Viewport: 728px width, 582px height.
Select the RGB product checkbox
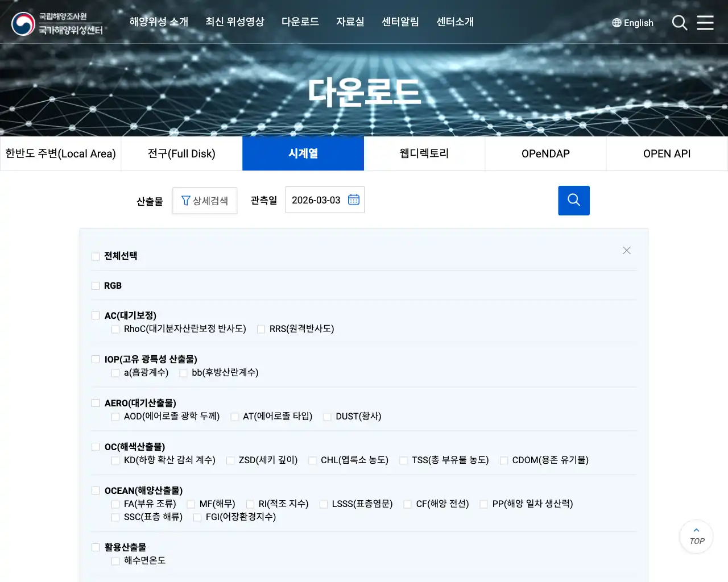(96, 286)
